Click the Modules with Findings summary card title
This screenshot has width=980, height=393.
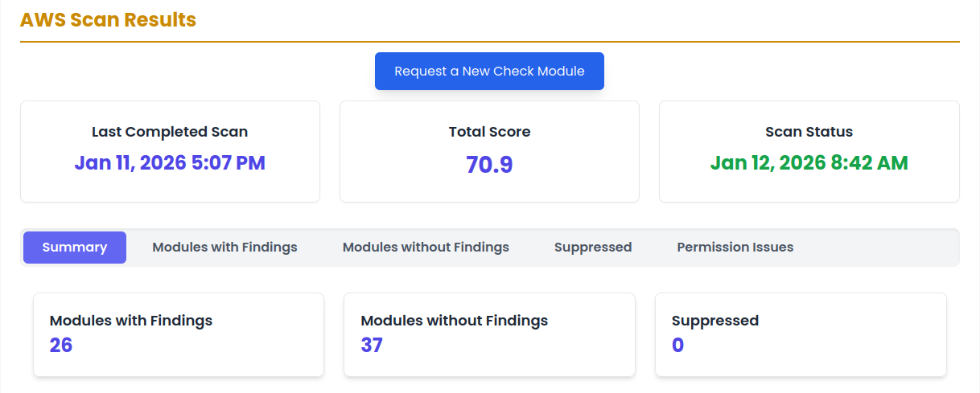click(131, 321)
